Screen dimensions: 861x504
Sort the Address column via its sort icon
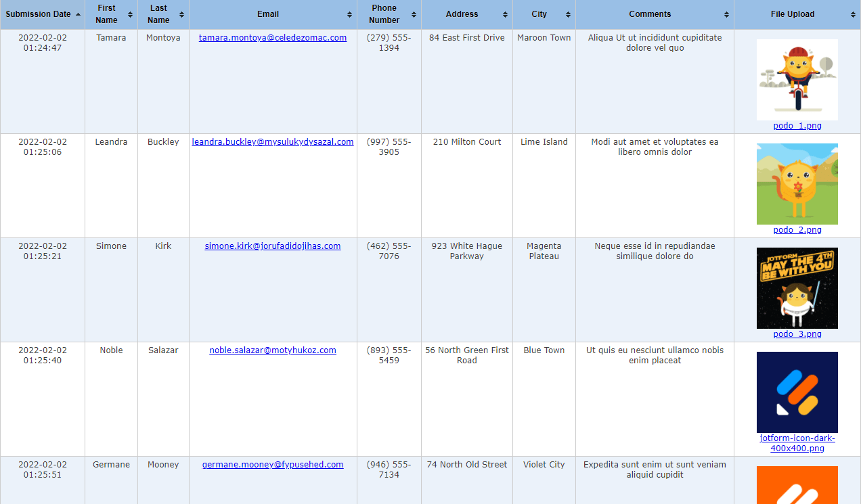[x=505, y=14]
